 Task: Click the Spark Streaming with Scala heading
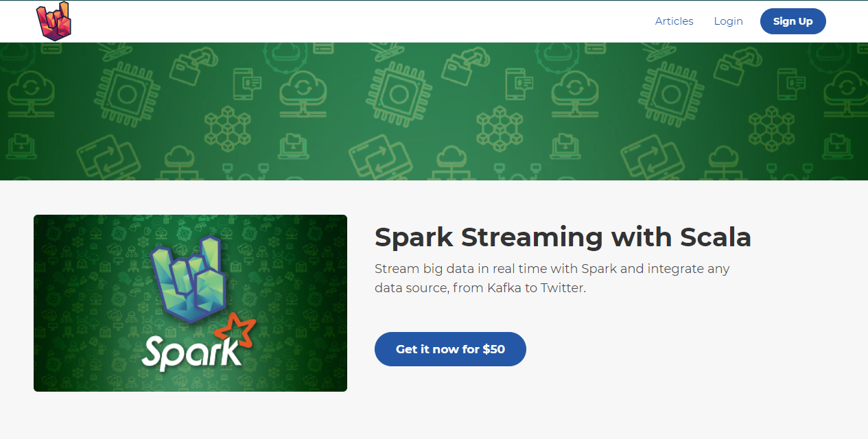(x=563, y=237)
